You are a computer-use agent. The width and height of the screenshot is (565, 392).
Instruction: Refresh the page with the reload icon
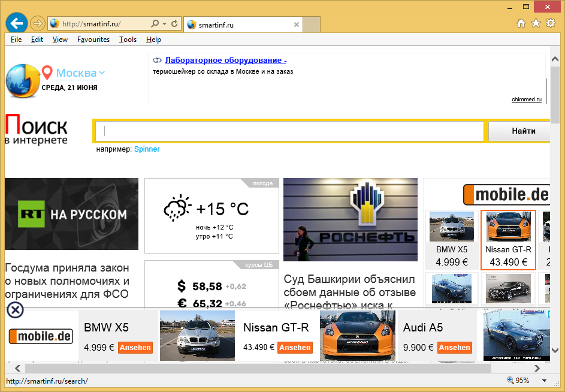174,24
